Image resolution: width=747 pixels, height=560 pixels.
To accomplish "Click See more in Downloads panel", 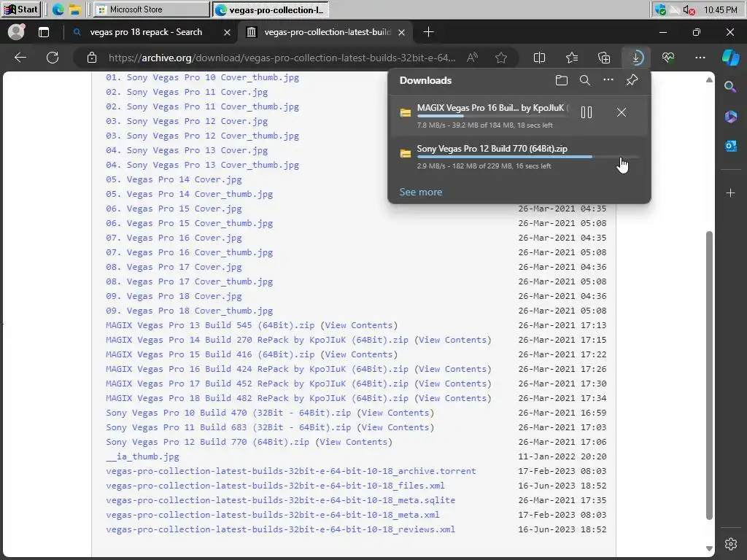I will [421, 192].
